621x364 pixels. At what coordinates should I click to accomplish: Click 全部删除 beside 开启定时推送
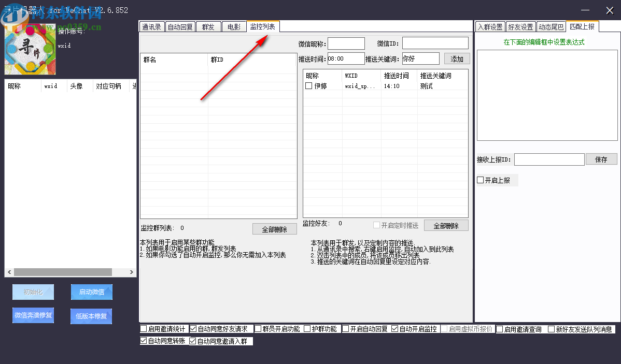pos(446,226)
